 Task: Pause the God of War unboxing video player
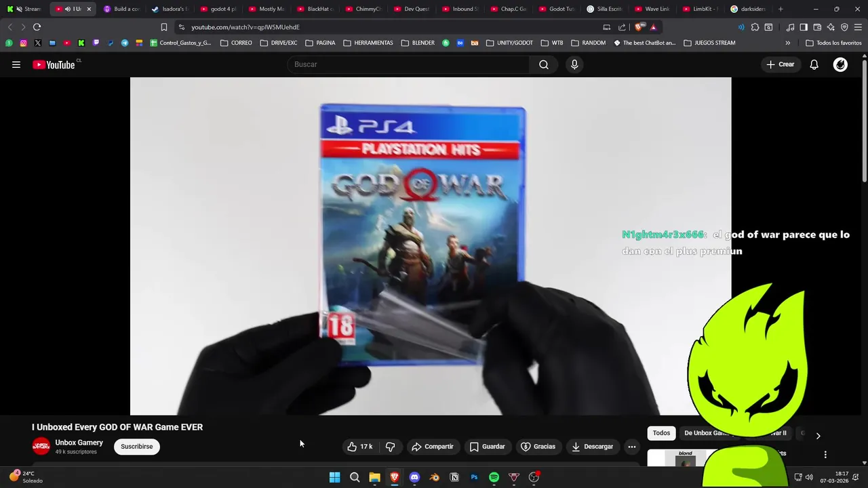click(431, 246)
